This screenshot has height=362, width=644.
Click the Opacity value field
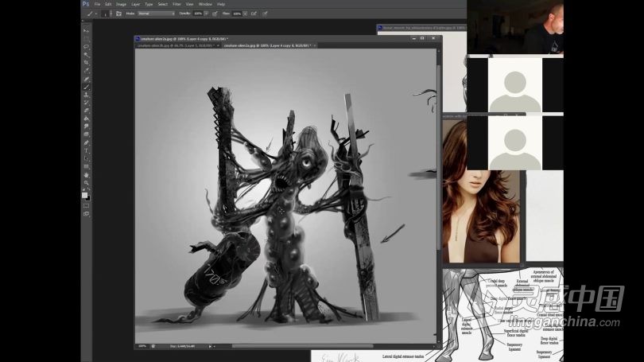pyautogui.click(x=198, y=14)
